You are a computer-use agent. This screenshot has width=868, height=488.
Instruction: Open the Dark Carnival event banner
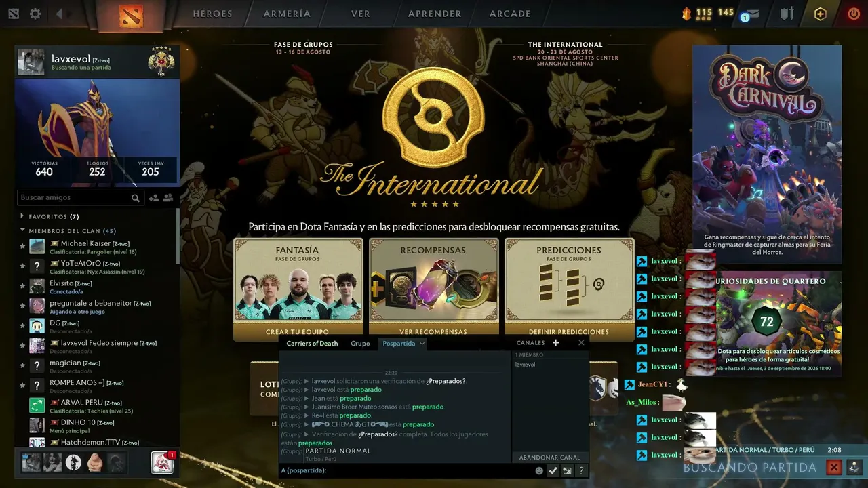(767, 155)
